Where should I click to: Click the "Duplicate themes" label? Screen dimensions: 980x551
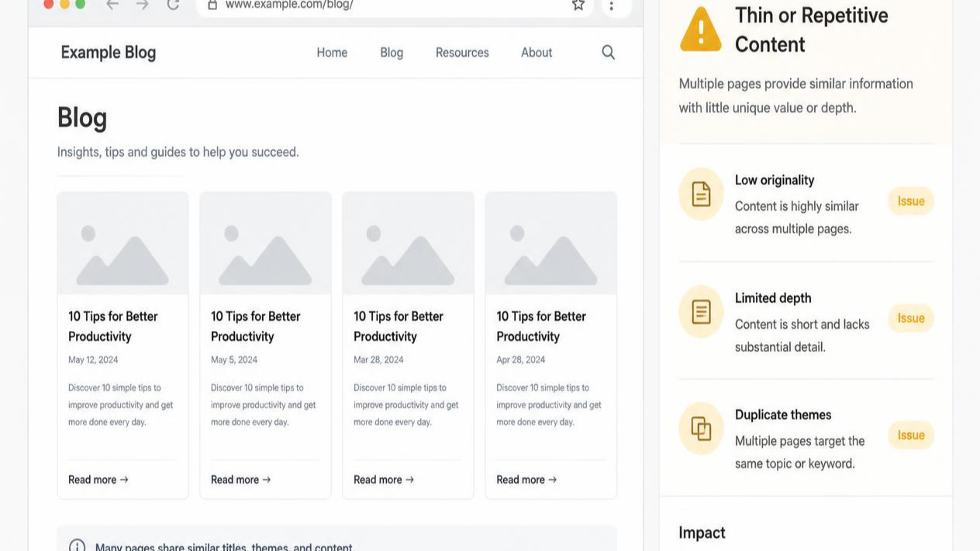(783, 415)
